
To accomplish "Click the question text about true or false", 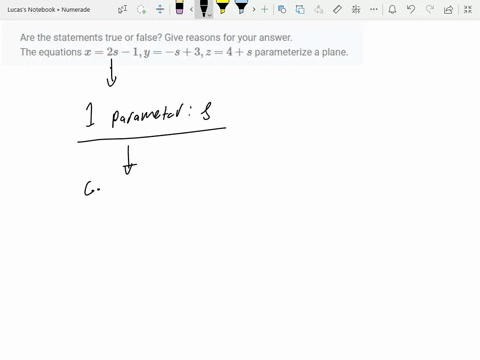I will point(156,37).
